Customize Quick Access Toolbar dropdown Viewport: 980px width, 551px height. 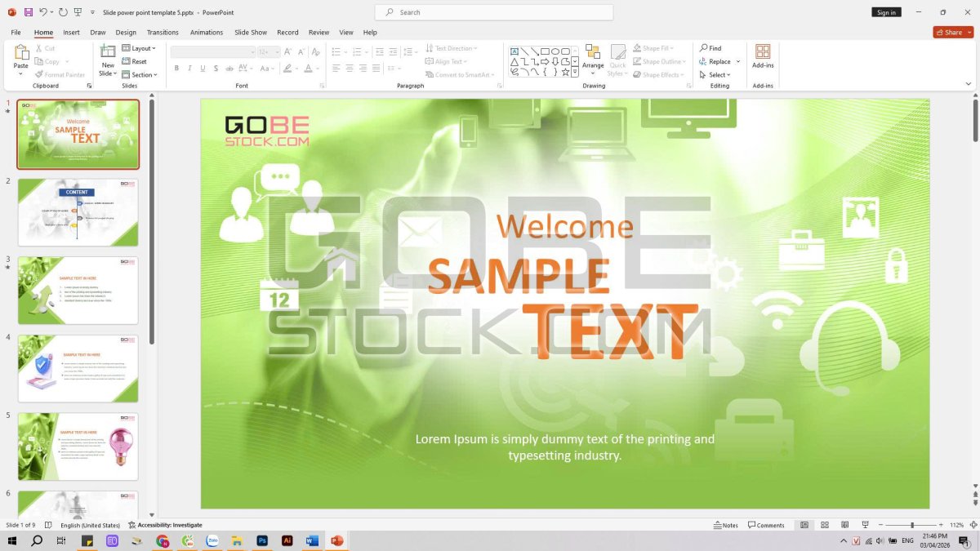pyautogui.click(x=91, y=12)
